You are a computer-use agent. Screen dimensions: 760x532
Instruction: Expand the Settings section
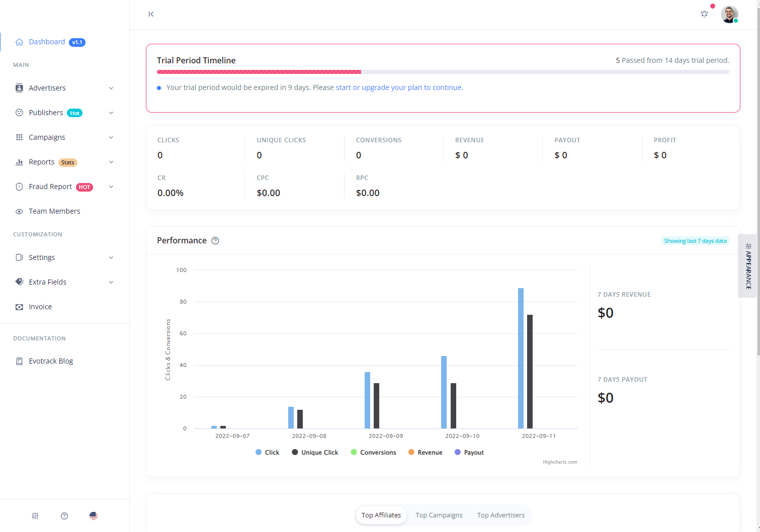tap(111, 257)
